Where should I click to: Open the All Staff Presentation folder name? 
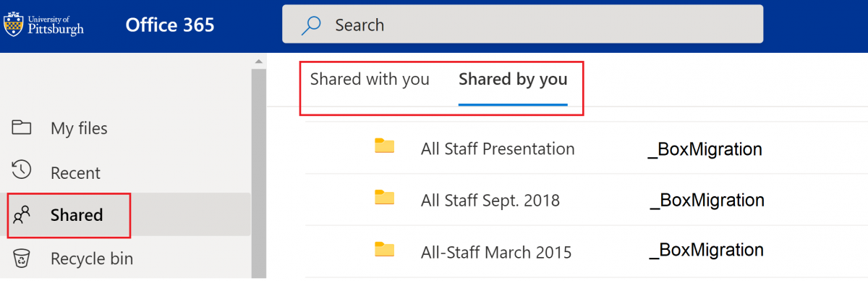(498, 149)
